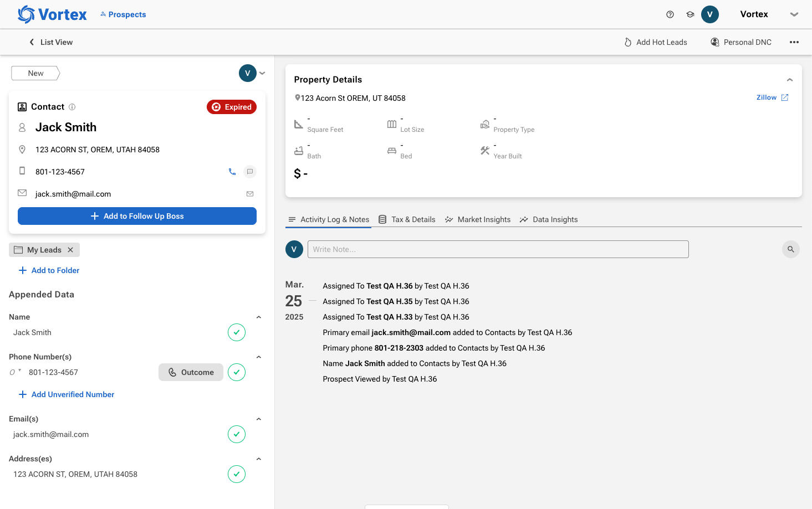The image size is (812, 509).
Task: Open the training graduation cap icon
Action: (690, 14)
